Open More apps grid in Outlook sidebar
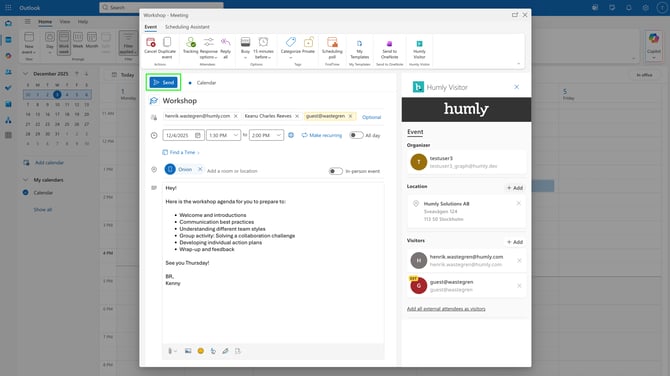 pyautogui.click(x=8, y=135)
